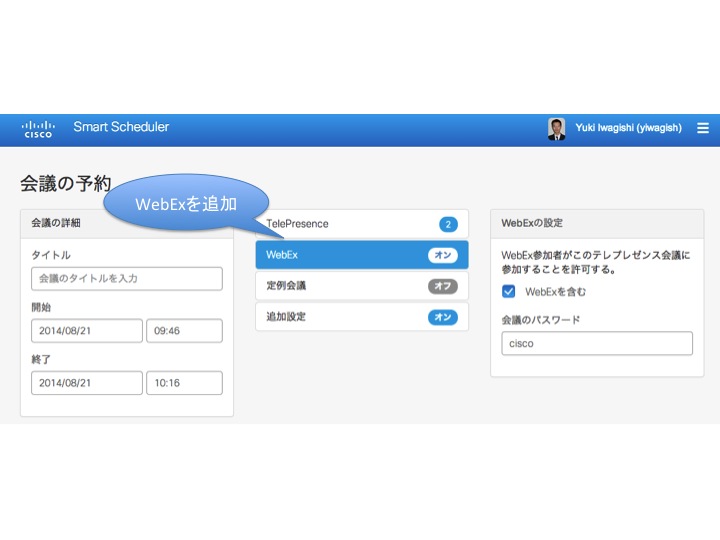The image size is (720, 540).
Task: Click the Smart Scheduler title link
Action: click(121, 127)
